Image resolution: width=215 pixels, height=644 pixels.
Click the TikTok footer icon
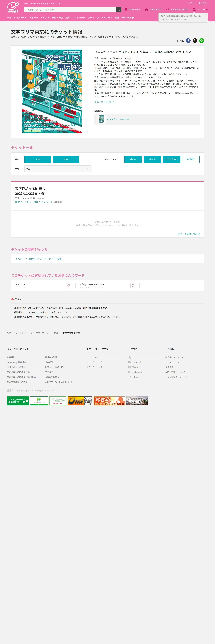point(130,377)
